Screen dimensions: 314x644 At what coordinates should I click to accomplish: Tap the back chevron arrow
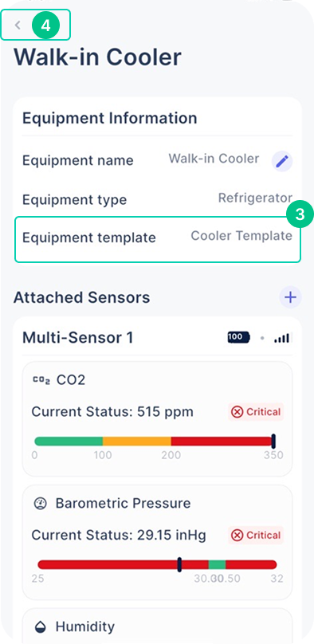18,26
